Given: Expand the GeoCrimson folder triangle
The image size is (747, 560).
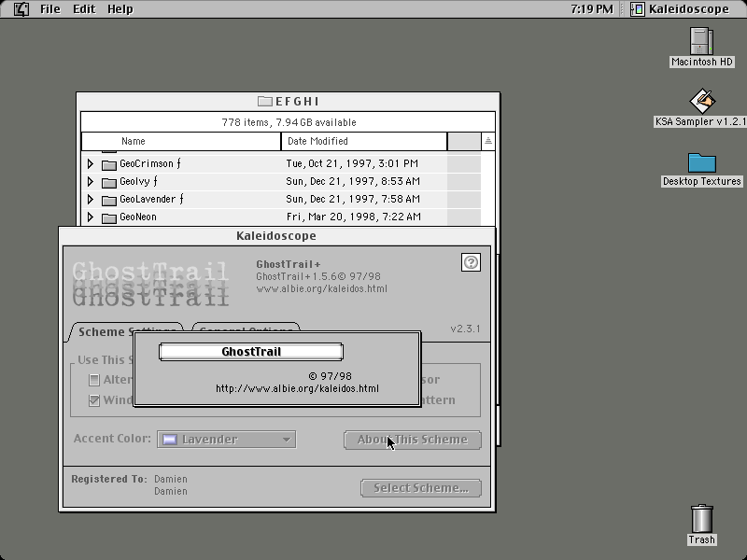Looking at the screenshot, I should coord(90,164).
